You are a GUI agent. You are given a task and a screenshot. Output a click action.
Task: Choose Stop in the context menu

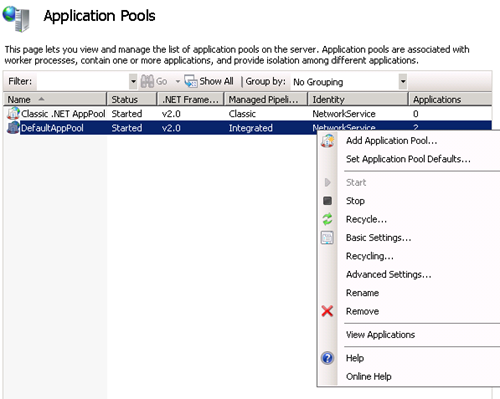[355, 201]
